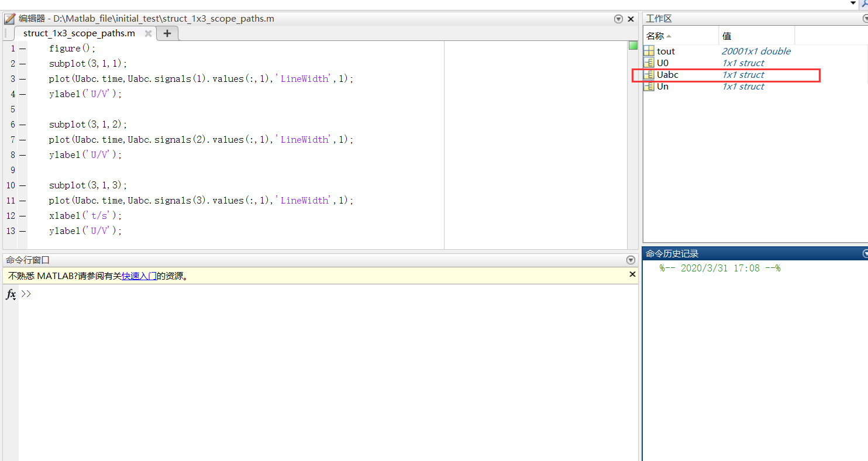Click the subplot(3,1,1); code line
This screenshot has height=461, width=868.
[x=88, y=64]
